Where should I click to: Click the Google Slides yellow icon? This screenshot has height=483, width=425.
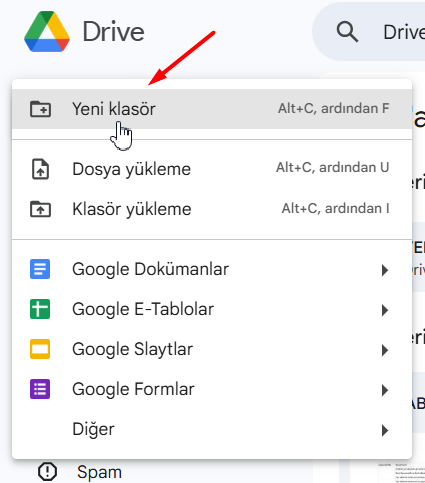(40, 349)
